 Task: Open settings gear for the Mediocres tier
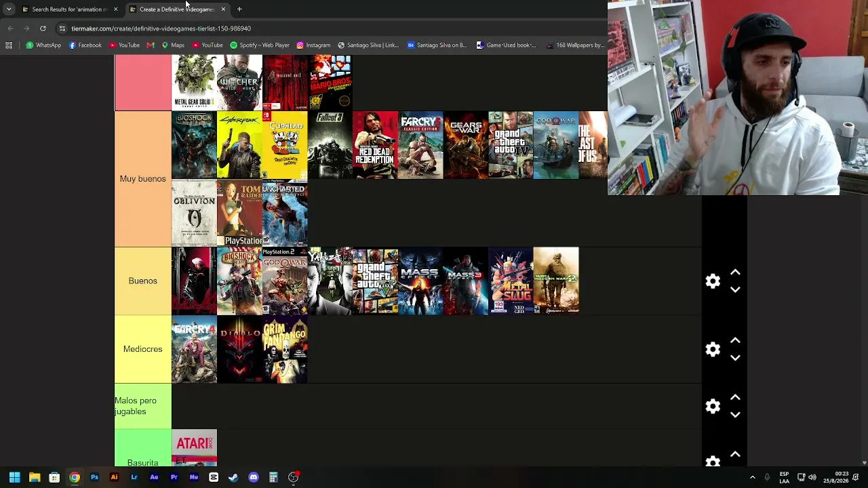(713, 349)
